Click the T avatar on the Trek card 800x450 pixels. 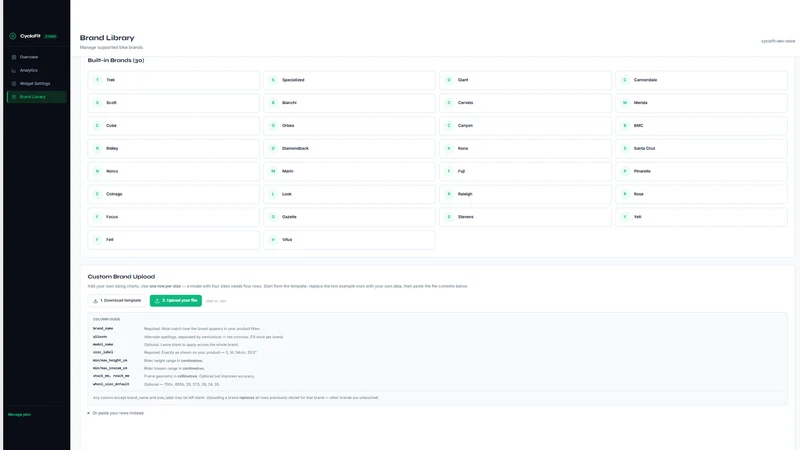click(97, 80)
